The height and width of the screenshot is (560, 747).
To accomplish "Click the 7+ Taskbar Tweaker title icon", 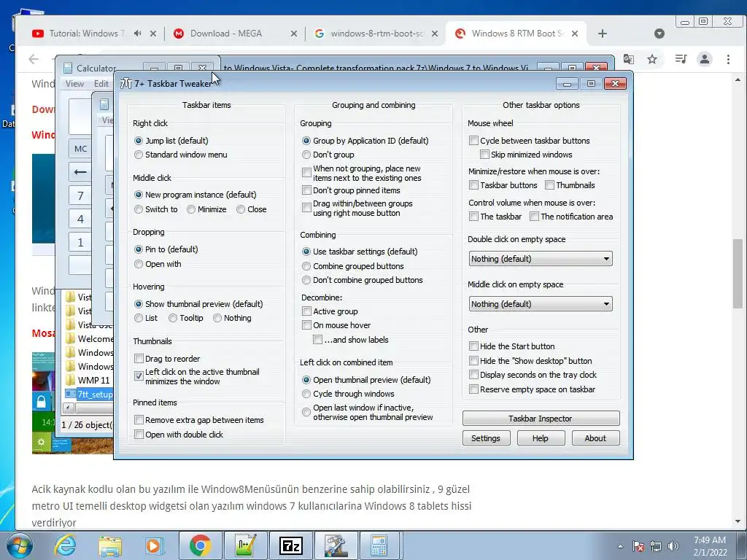I will [x=125, y=83].
